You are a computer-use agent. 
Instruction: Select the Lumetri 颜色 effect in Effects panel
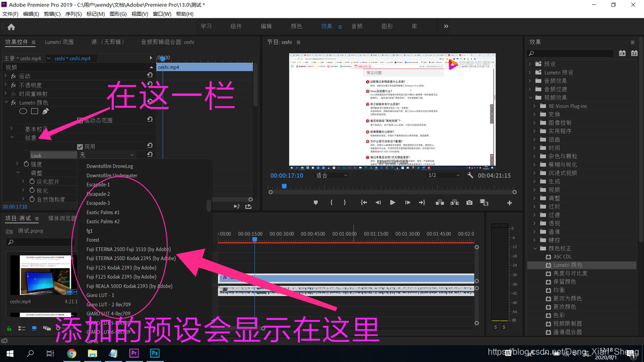click(568, 265)
